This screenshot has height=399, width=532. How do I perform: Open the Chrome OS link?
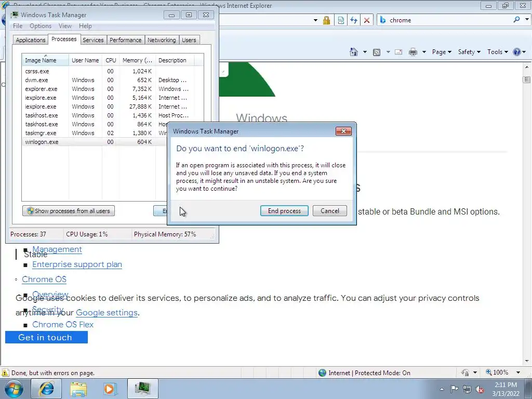[44, 279]
